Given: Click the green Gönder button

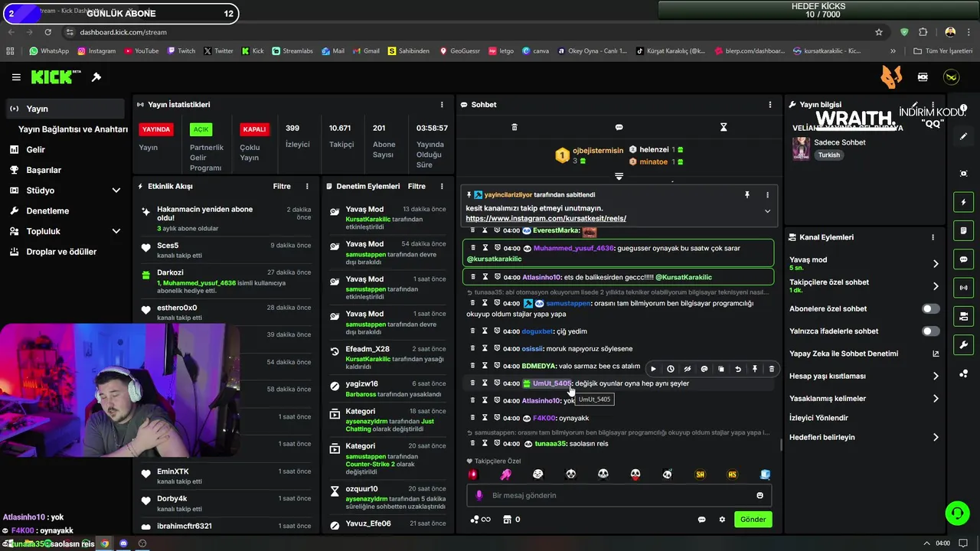Looking at the screenshot, I should point(753,520).
